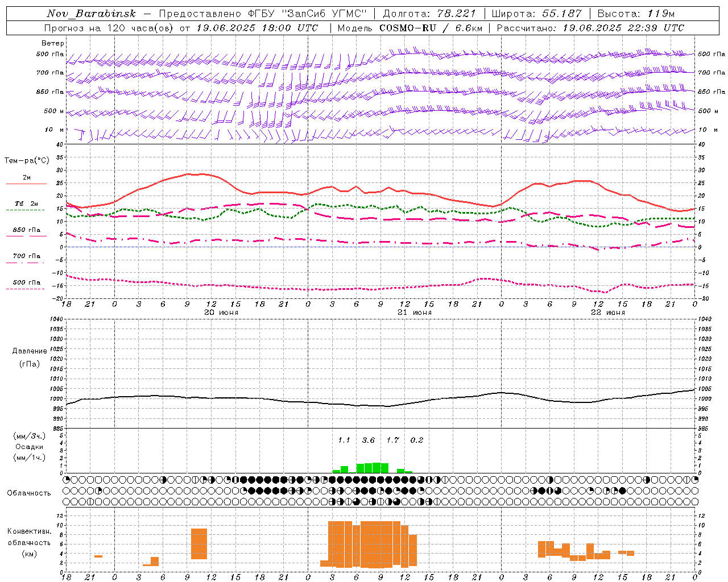Click the 'Модель COSMO-RU / 6.6км' label
The height and width of the screenshot is (582, 728).
click(409, 28)
